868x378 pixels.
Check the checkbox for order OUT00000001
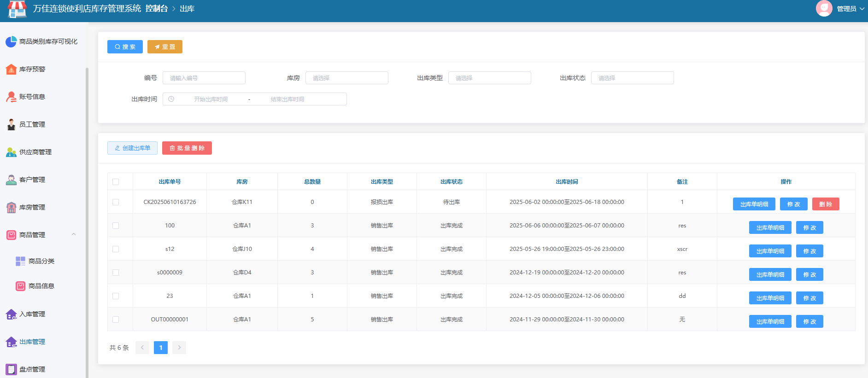click(116, 320)
